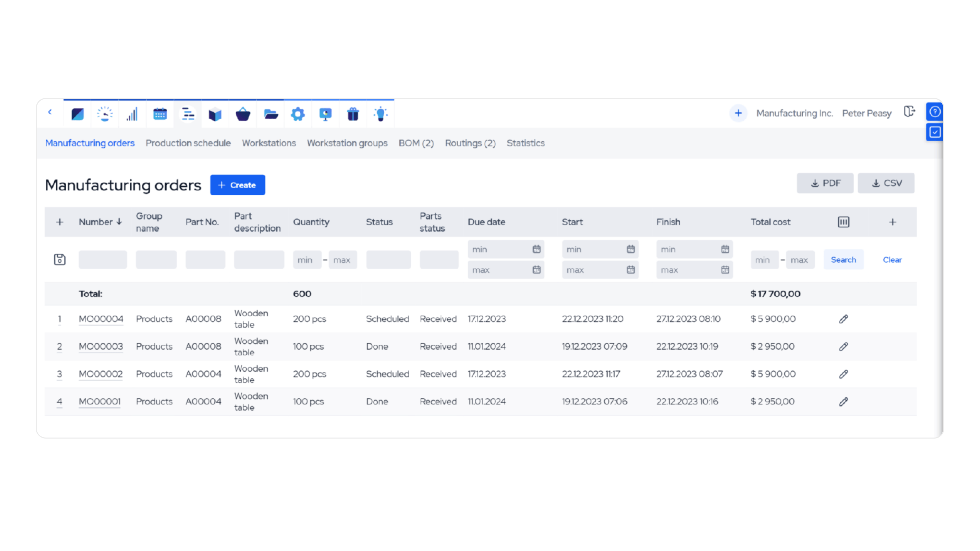Click the Quantity min filter field
Screen dimensions: 980x551
(x=307, y=260)
